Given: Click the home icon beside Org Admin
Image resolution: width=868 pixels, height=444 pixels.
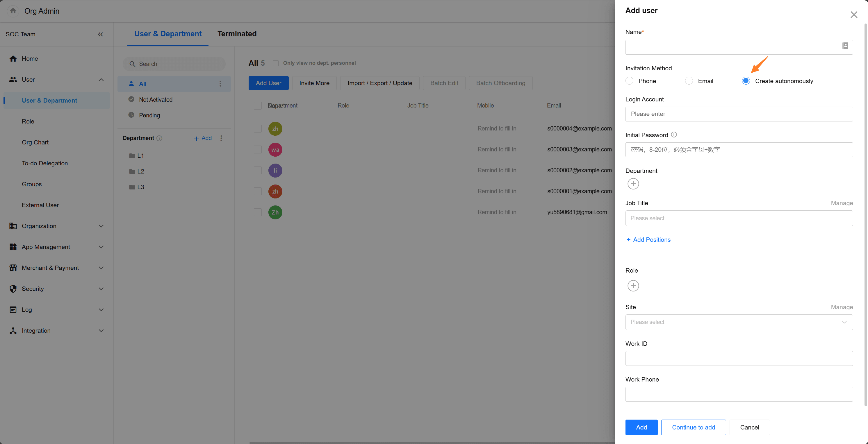Looking at the screenshot, I should (x=13, y=11).
